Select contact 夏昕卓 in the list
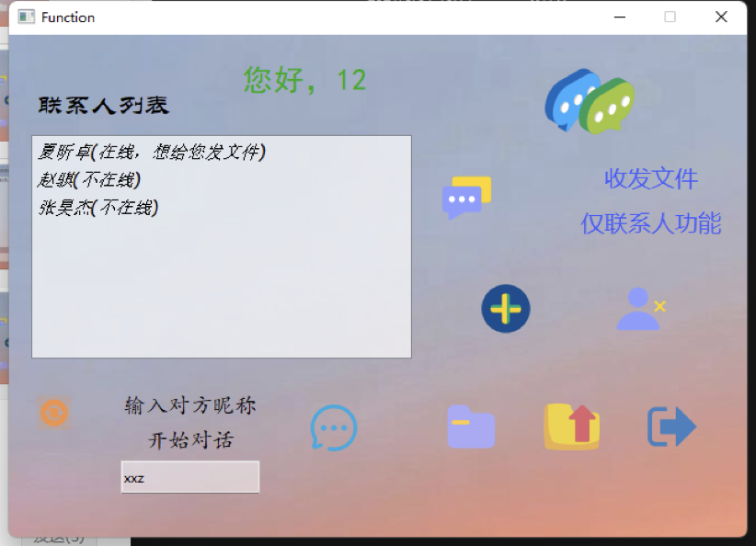The width and height of the screenshot is (756, 546). [x=152, y=152]
